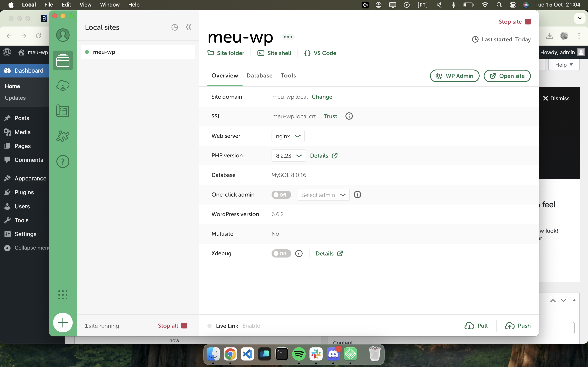Open the Window menu in menu bar

110,5
